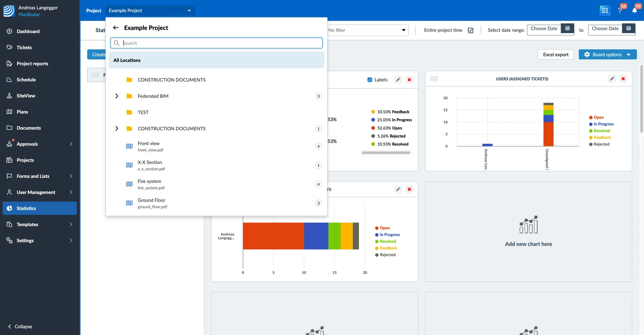This screenshot has width=644, height=335.
Task: Open the X-X Section plan
Action: pyautogui.click(x=217, y=165)
